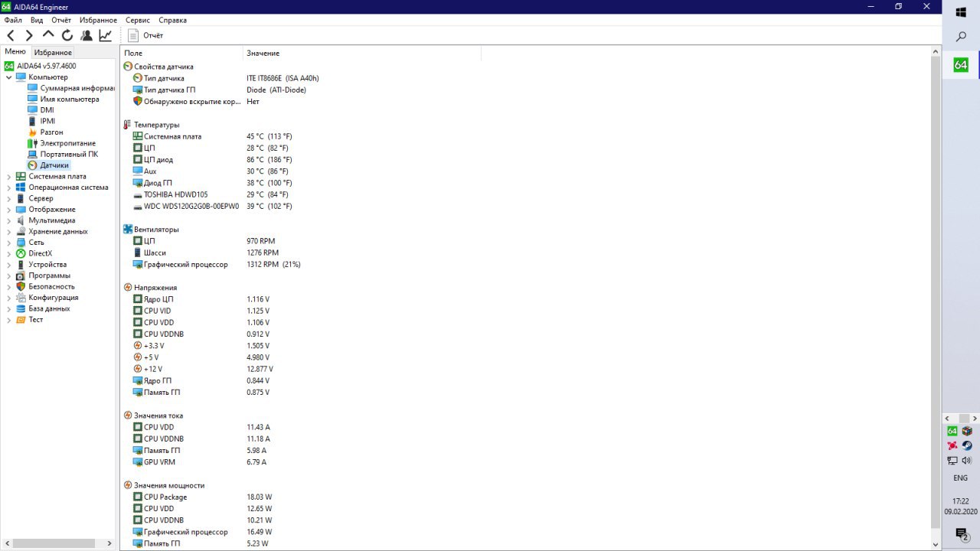The height and width of the screenshot is (551, 980).
Task: Refresh the page using the toolbar refresh icon
Action: (67, 35)
